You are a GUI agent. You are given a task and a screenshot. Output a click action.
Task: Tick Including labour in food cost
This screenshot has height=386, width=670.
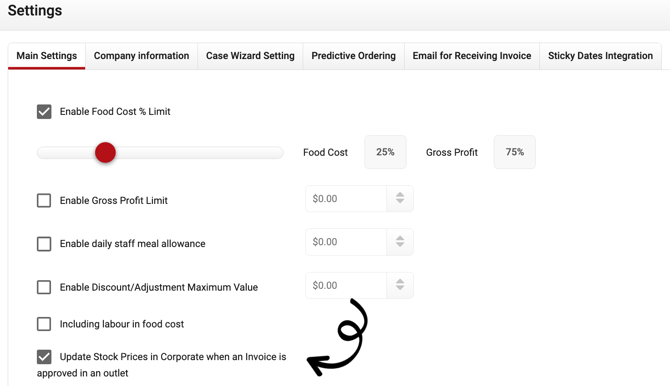click(x=44, y=324)
